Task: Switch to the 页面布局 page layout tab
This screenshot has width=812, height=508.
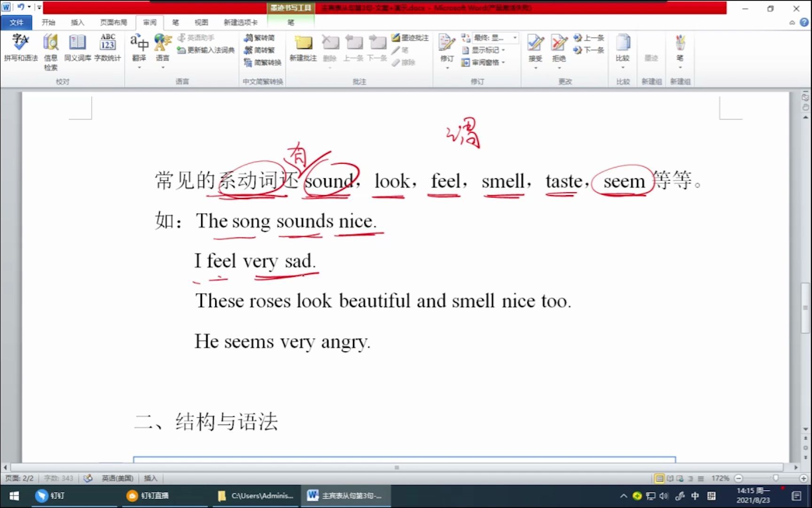Action: [x=113, y=22]
